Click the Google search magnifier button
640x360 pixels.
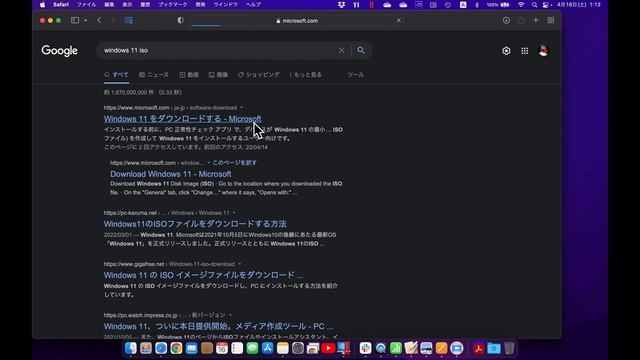[x=361, y=50]
